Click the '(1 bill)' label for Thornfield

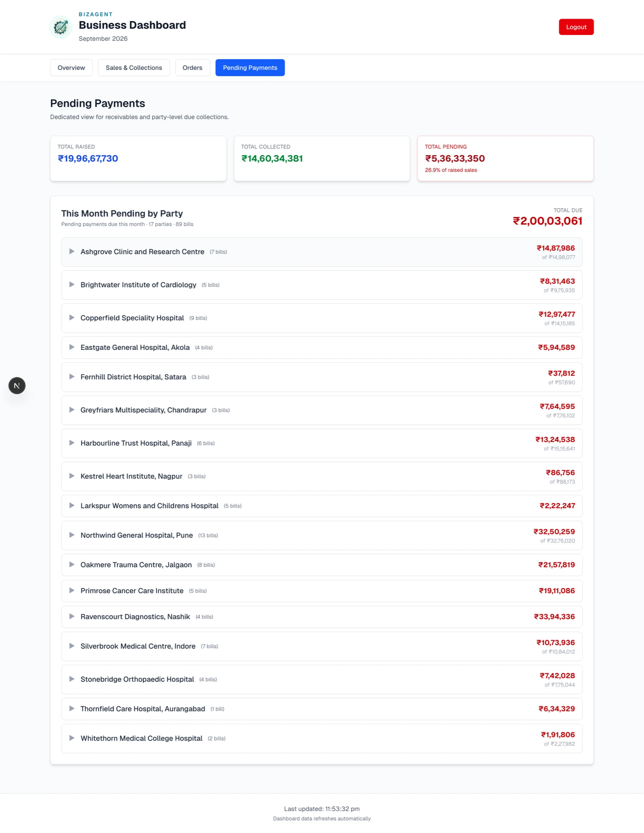(x=217, y=709)
